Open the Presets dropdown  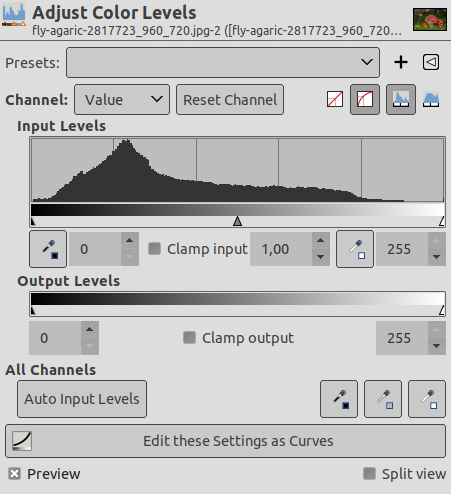coord(223,62)
